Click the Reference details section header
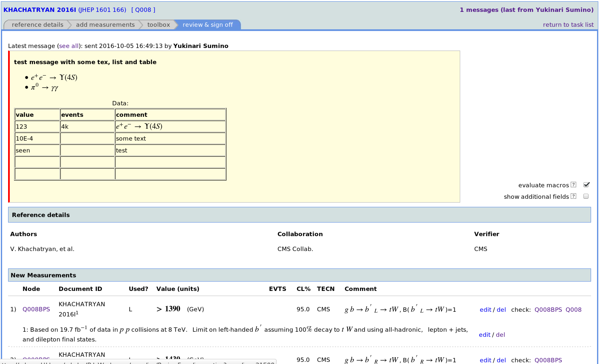Image resolution: width=600 pixels, height=364 pixels. [x=300, y=215]
